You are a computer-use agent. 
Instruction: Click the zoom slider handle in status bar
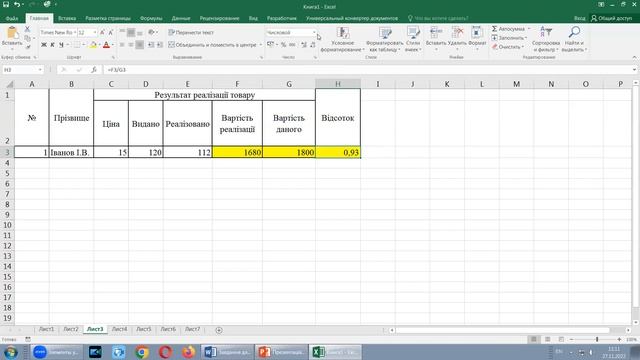click(x=597, y=339)
